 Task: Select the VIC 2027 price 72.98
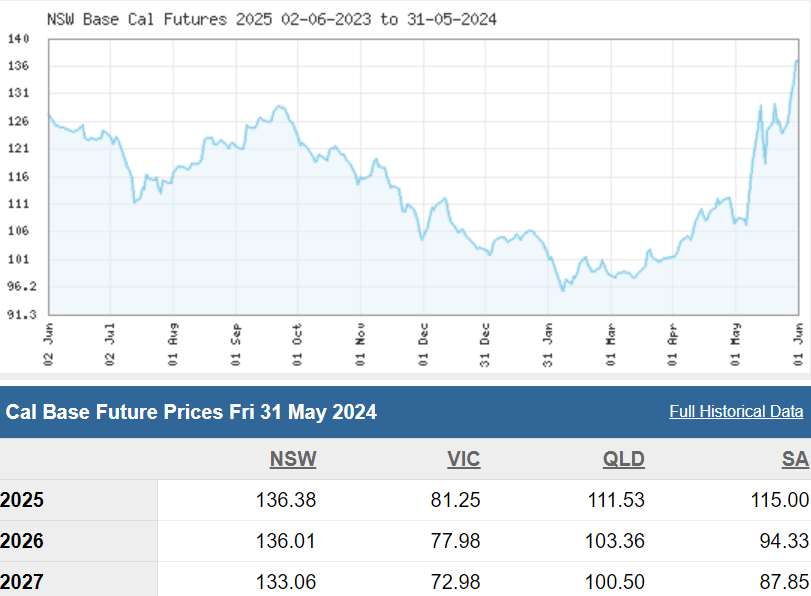[455, 582]
